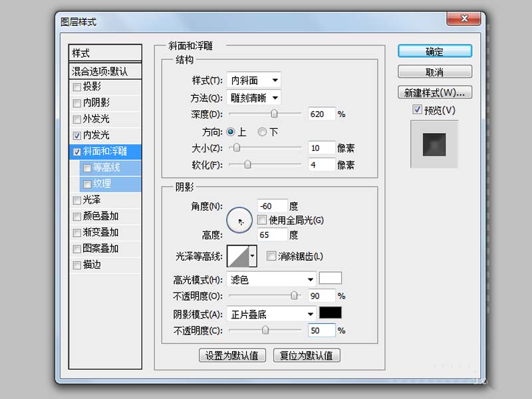Enable the 投影 drop shadow style
The image size is (532, 399).
click(78, 86)
